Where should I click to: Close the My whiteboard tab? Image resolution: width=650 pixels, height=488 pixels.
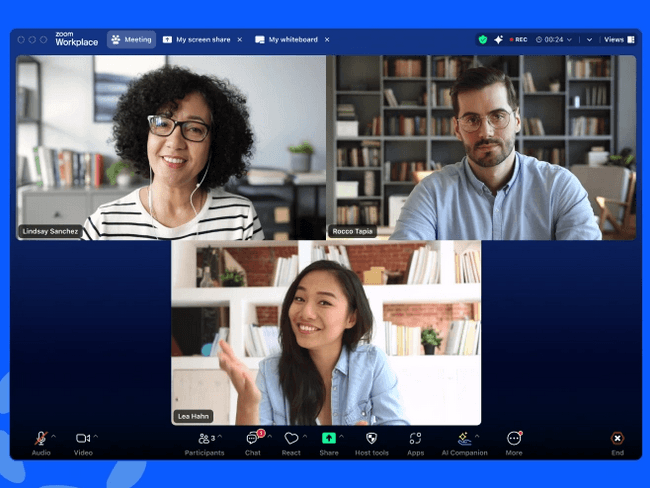327,39
